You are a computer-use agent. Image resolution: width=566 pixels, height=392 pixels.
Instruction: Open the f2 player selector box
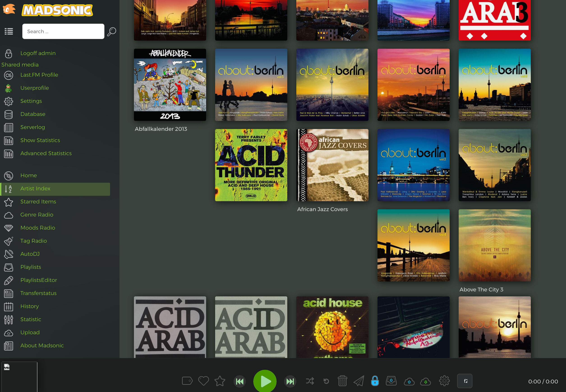click(x=465, y=381)
